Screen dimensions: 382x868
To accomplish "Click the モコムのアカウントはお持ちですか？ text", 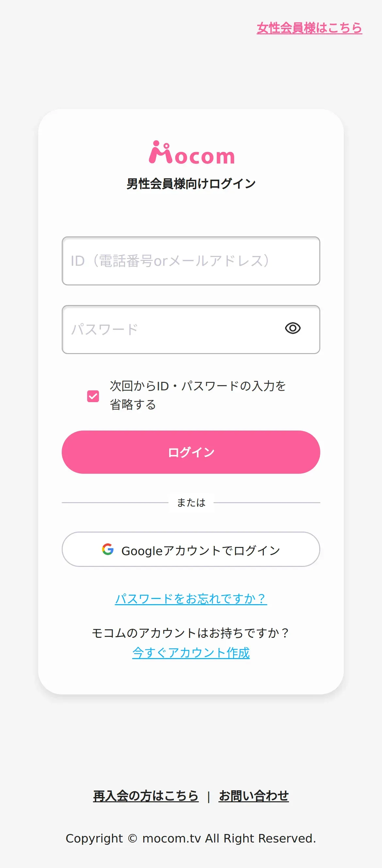I will coord(191,633).
